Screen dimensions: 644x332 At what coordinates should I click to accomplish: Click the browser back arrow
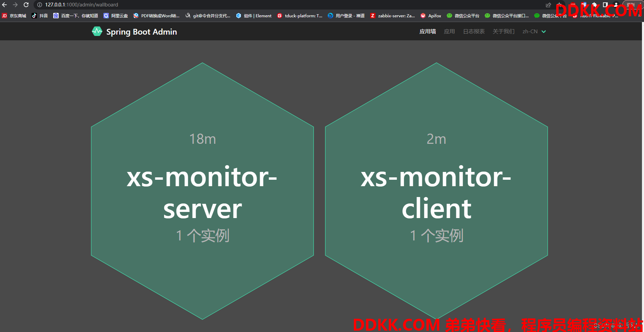[x=4, y=5]
